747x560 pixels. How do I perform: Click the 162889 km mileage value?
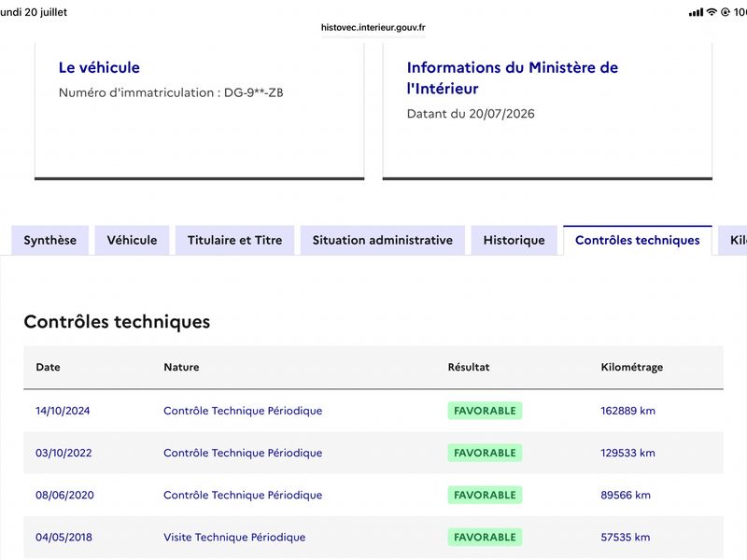(x=627, y=411)
